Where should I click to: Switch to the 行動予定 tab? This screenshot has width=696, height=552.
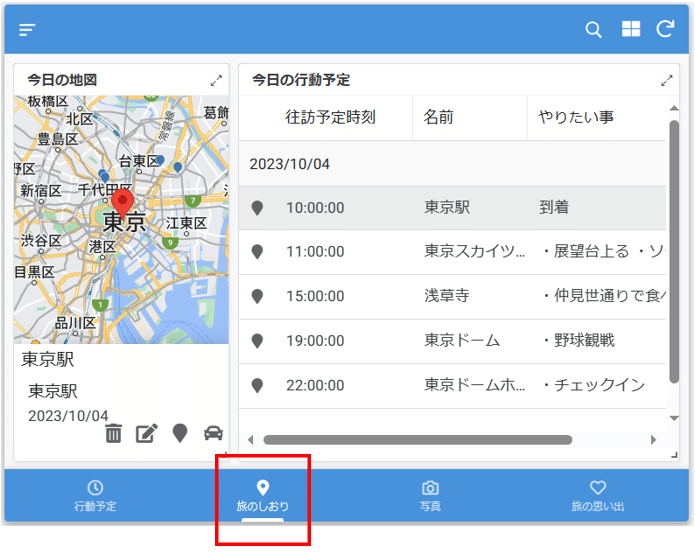(x=95, y=496)
